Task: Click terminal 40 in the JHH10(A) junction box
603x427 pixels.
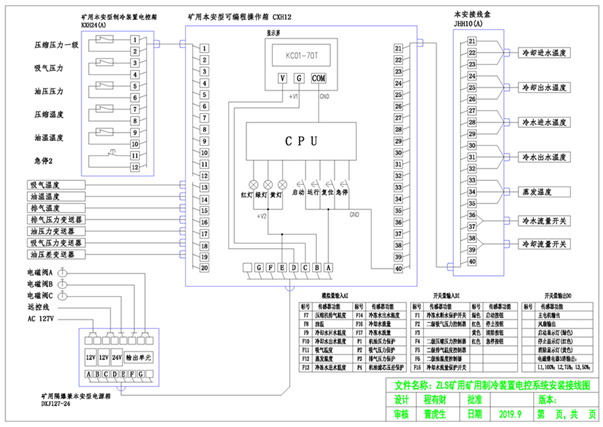Action: (x=472, y=262)
